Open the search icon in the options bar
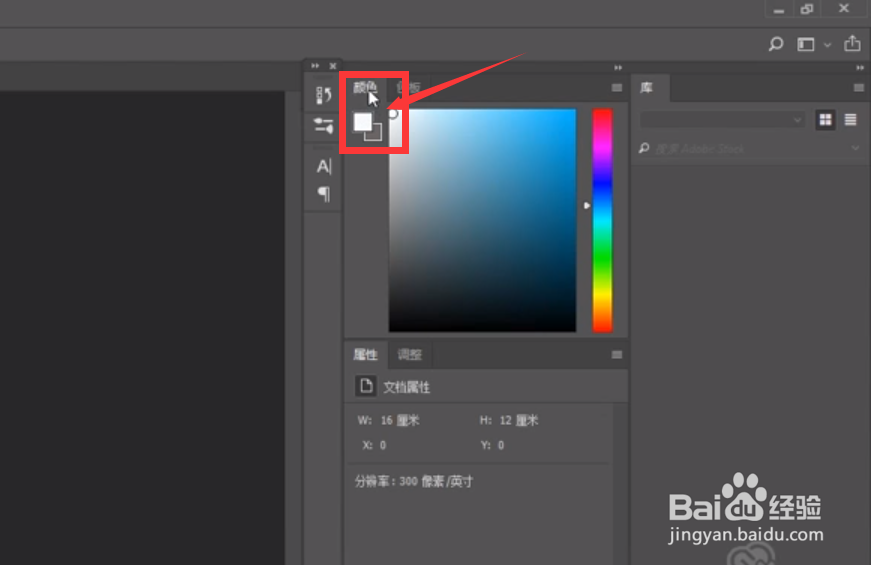Image resolution: width=871 pixels, height=565 pixels. pyautogui.click(x=776, y=44)
